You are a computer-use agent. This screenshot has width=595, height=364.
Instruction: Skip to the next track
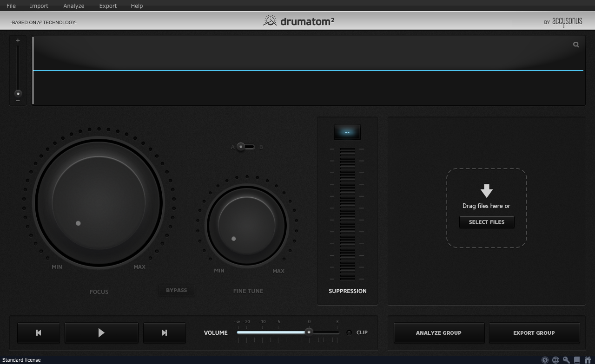[x=165, y=332]
